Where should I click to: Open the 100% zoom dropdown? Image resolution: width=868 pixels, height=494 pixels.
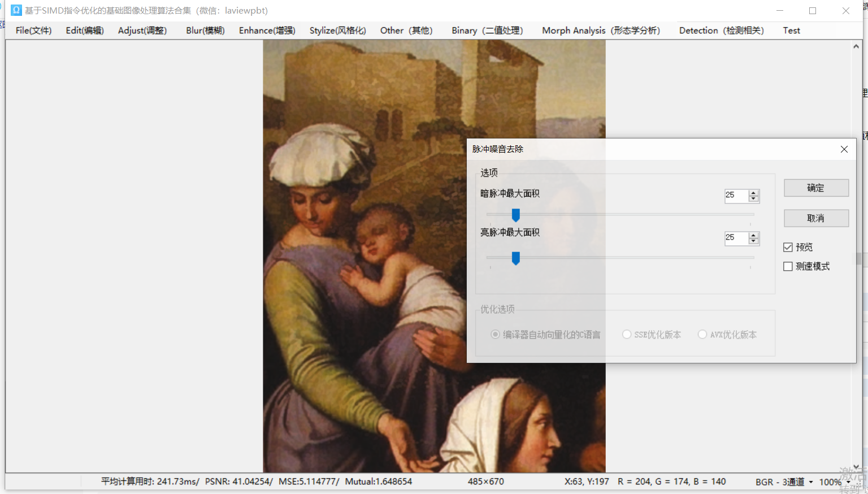click(834, 482)
